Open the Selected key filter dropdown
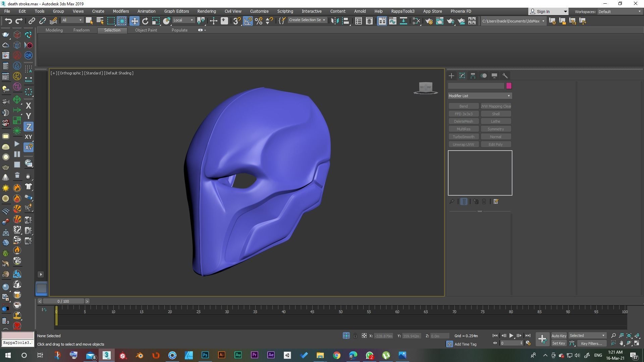The image size is (644, 362). pos(587,336)
